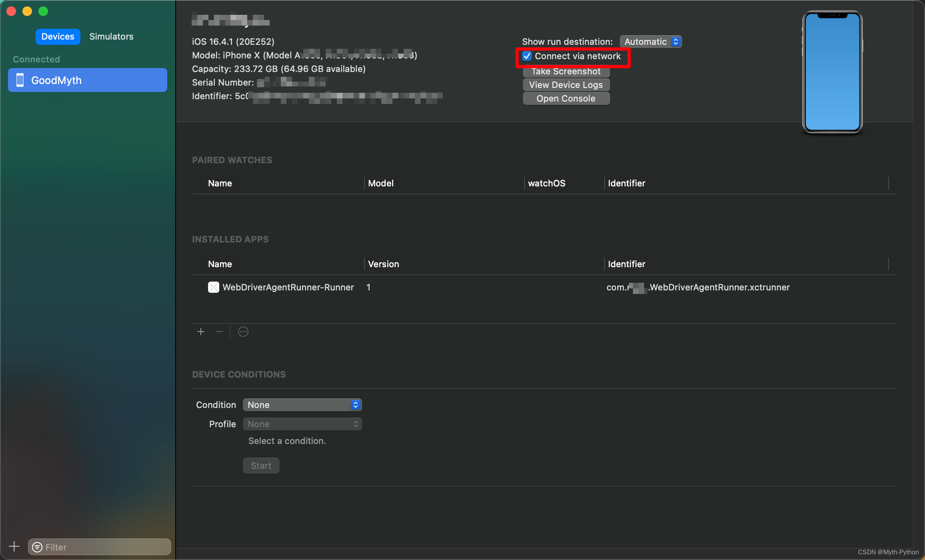Click the iPhone icon beside GoodMyth
Viewport: 925px width, 560px height.
pyautogui.click(x=20, y=80)
